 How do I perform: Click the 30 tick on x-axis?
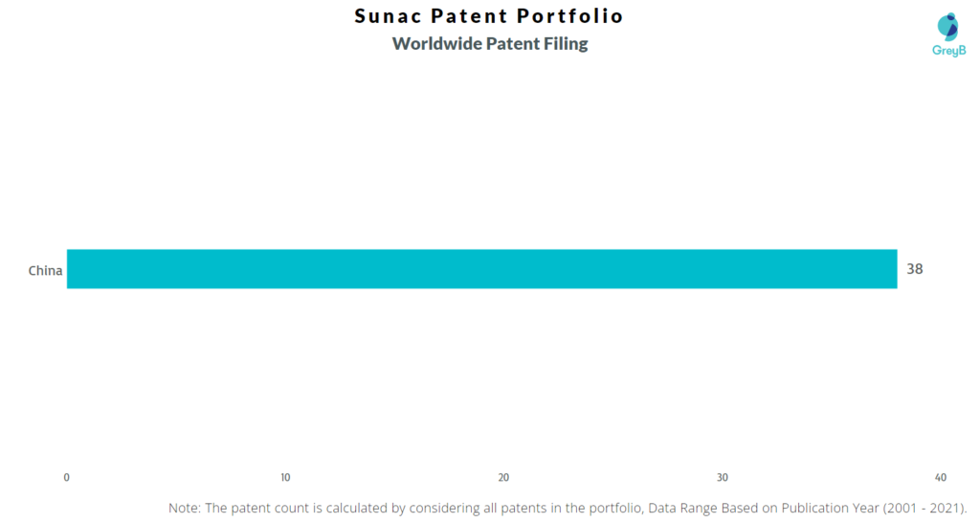(x=722, y=477)
